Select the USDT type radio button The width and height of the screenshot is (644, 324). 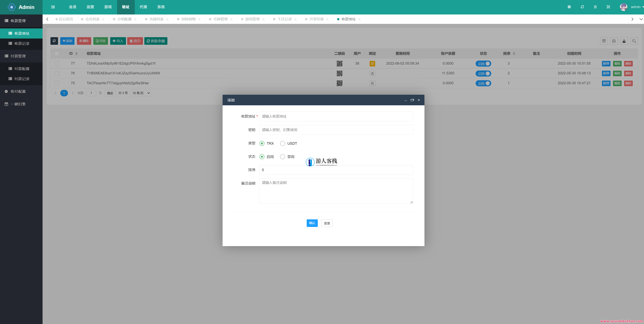[x=282, y=143]
